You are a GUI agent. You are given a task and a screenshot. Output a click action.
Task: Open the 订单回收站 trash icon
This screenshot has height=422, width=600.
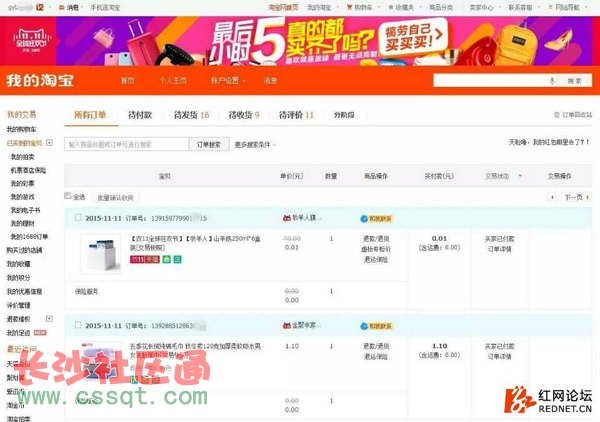(557, 114)
